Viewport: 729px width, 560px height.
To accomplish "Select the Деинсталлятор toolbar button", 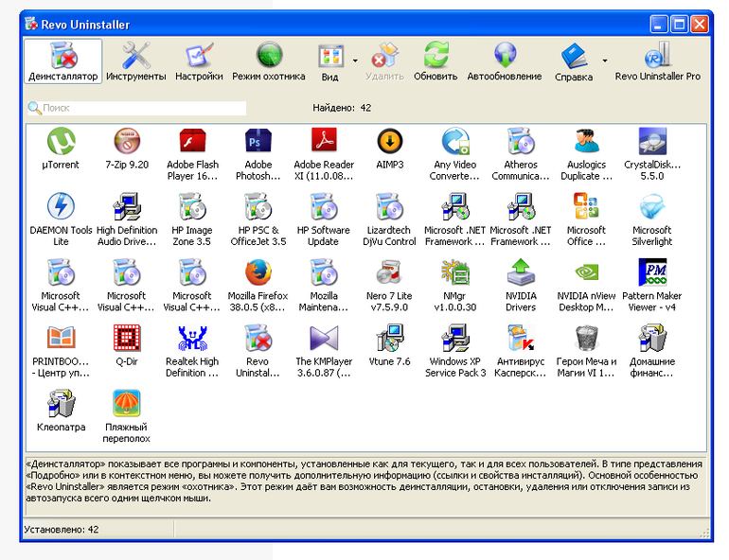I will click(63, 61).
